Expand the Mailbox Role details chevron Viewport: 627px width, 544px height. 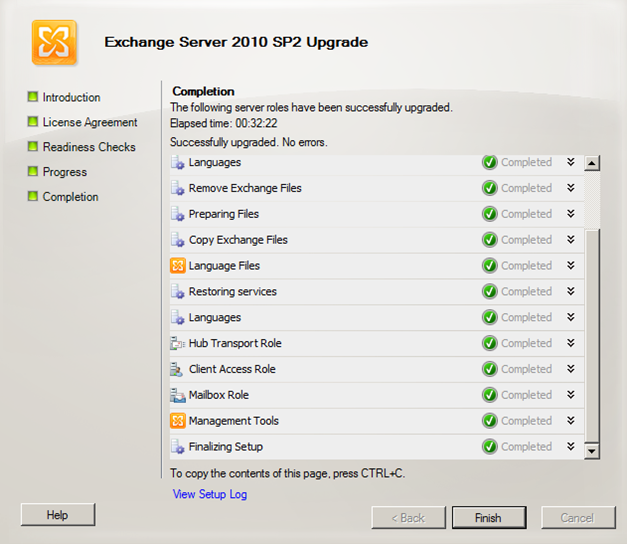[571, 394]
